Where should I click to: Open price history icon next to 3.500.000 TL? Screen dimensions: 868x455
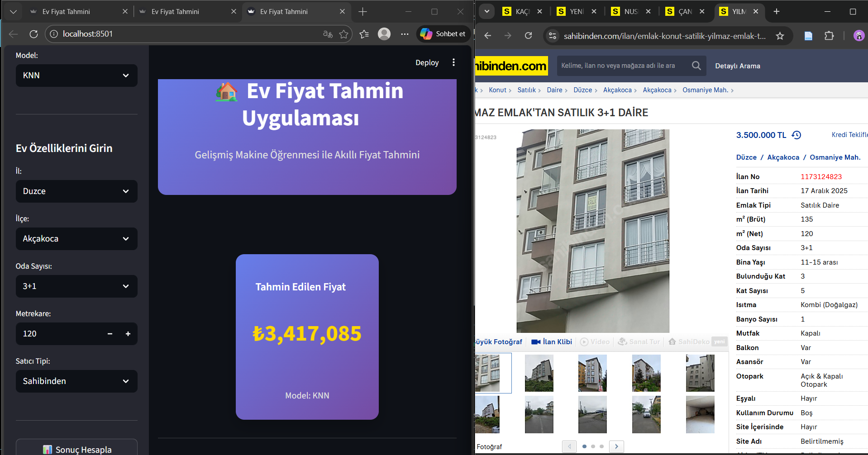pos(796,135)
